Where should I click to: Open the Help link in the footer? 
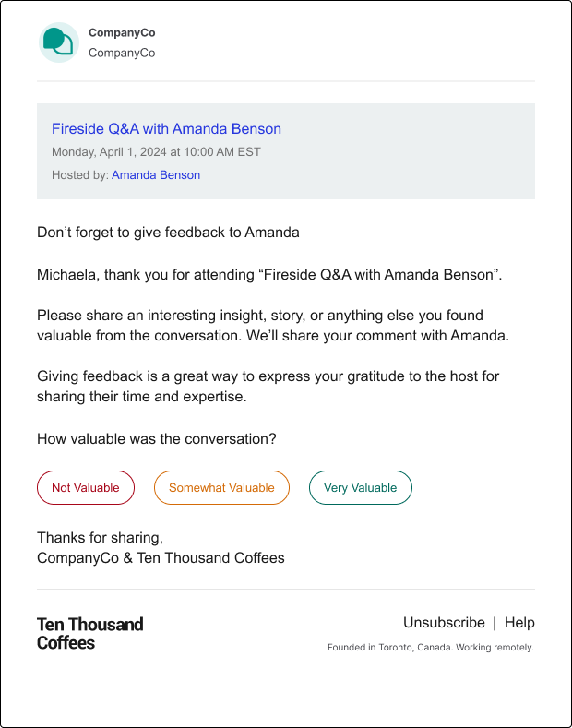coord(519,623)
